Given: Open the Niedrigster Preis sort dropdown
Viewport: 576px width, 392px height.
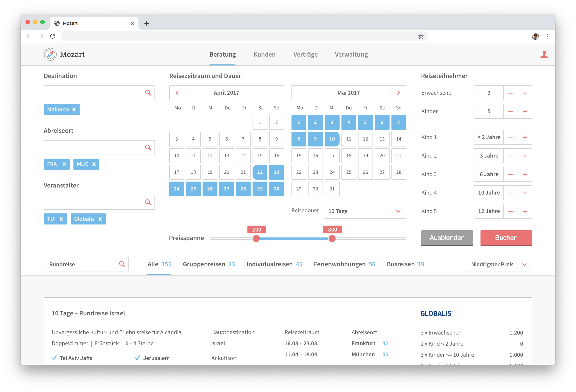Looking at the screenshot, I should point(499,264).
